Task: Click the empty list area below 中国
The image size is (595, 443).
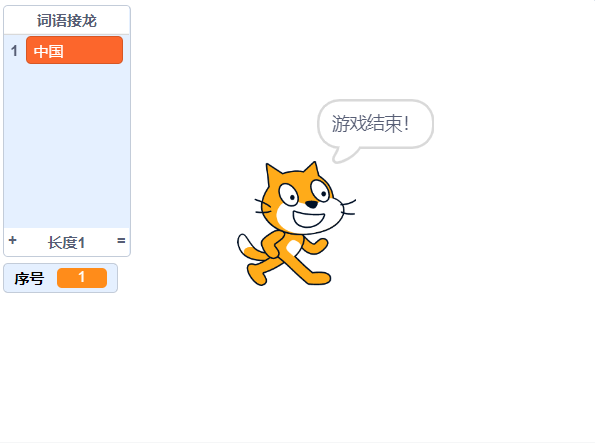Action: [x=67, y=146]
